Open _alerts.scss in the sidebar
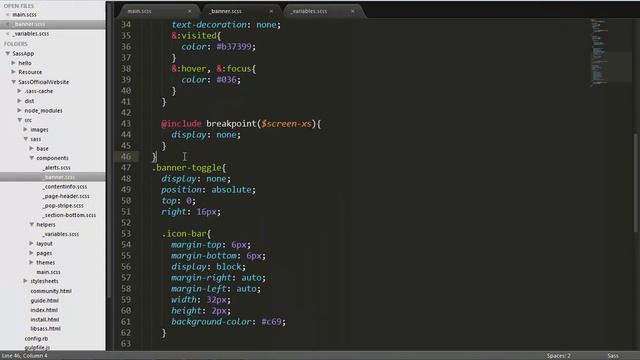Viewport: 640px width, 360px height. tap(57, 167)
